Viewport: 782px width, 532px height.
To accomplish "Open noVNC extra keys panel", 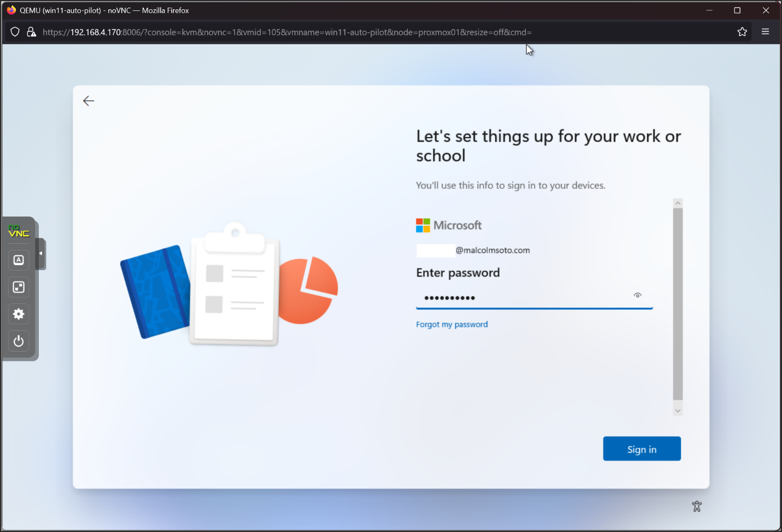I will click(19, 260).
